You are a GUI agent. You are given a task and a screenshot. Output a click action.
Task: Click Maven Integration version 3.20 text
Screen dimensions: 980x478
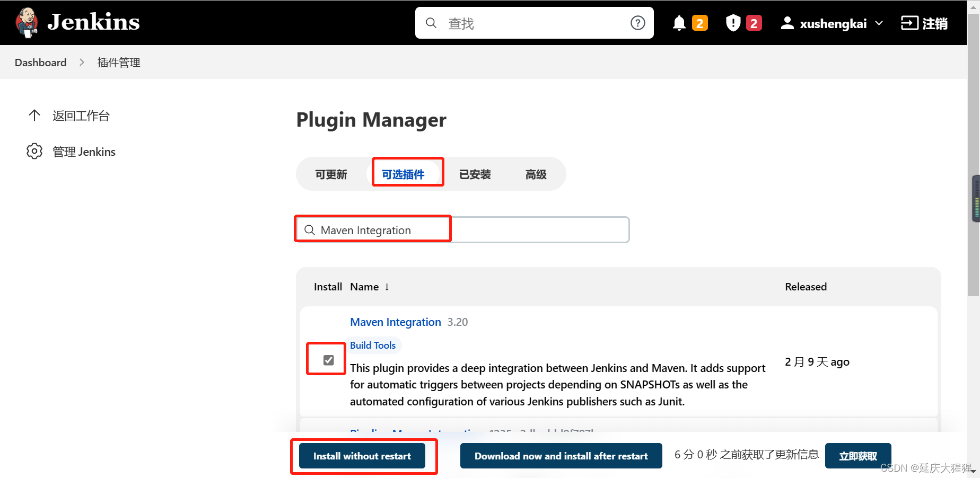pyautogui.click(x=458, y=322)
